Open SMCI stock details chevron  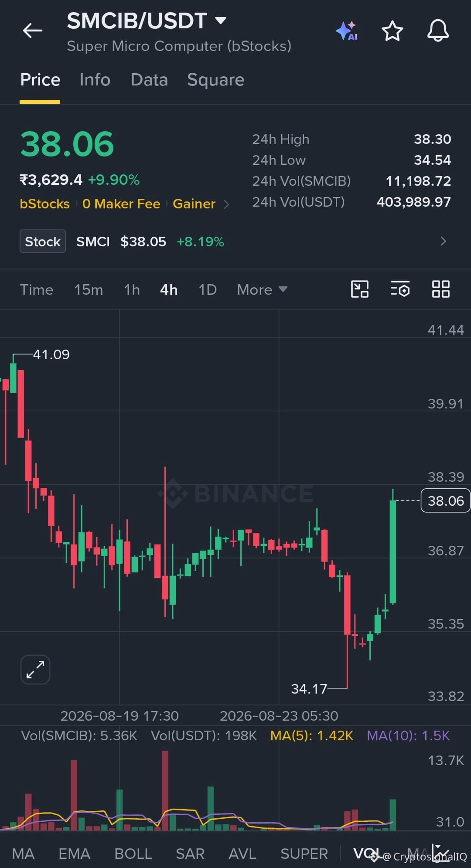444,241
